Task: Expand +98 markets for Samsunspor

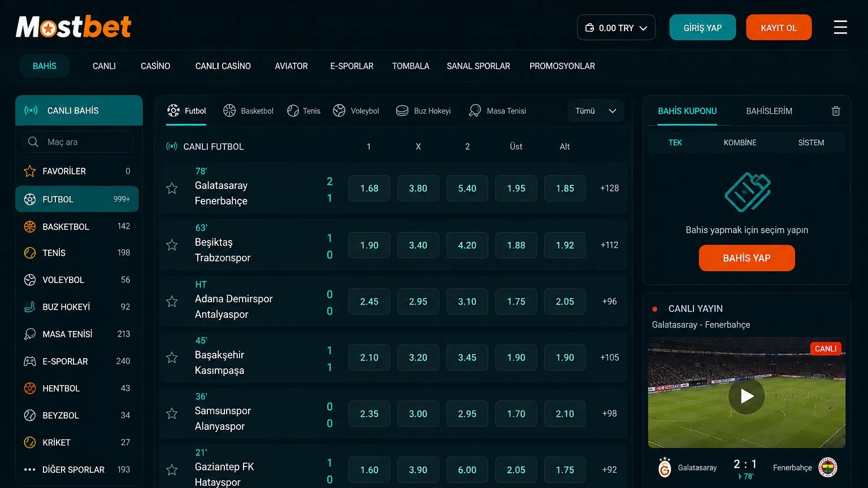Action: 609,413
